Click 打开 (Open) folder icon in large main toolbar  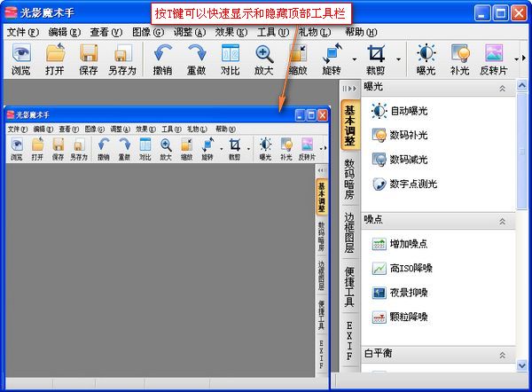(55, 59)
